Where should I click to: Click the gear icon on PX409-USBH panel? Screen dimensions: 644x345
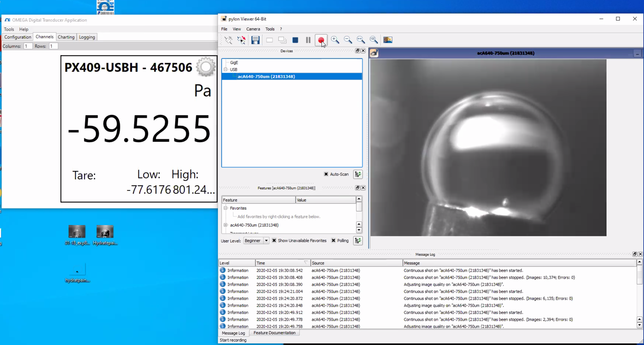[205, 67]
